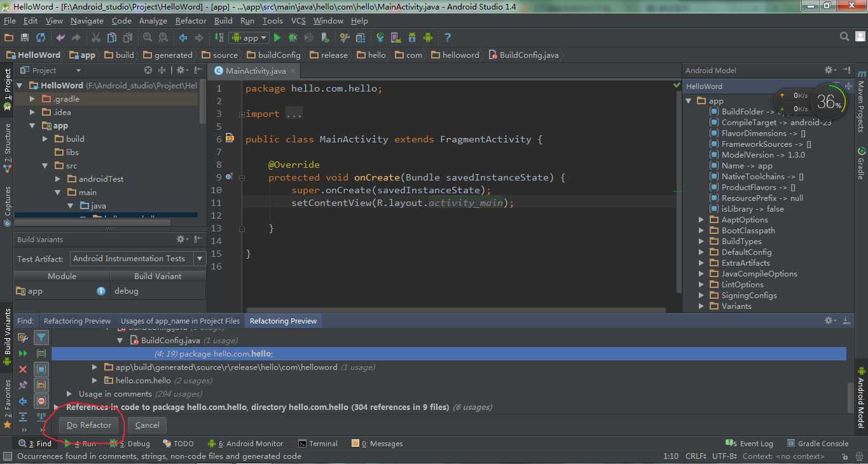Viewport: 868px width, 464px height.
Task: Synchronize project using blue refresh icon
Action: [41, 38]
